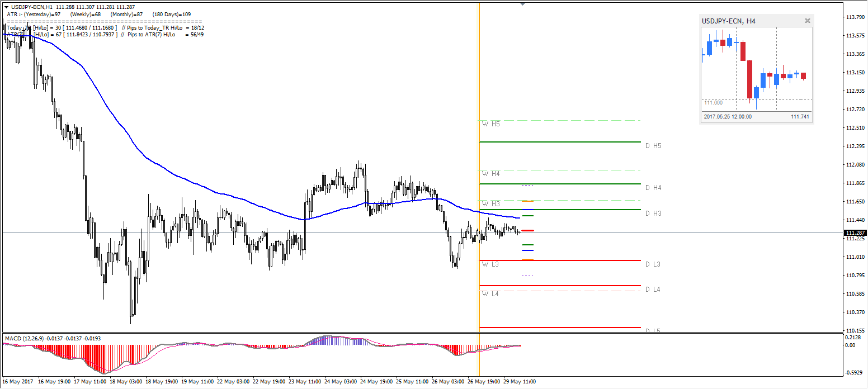Click the 18 May 19:00 time label
868x389 pixels.
pos(162,382)
